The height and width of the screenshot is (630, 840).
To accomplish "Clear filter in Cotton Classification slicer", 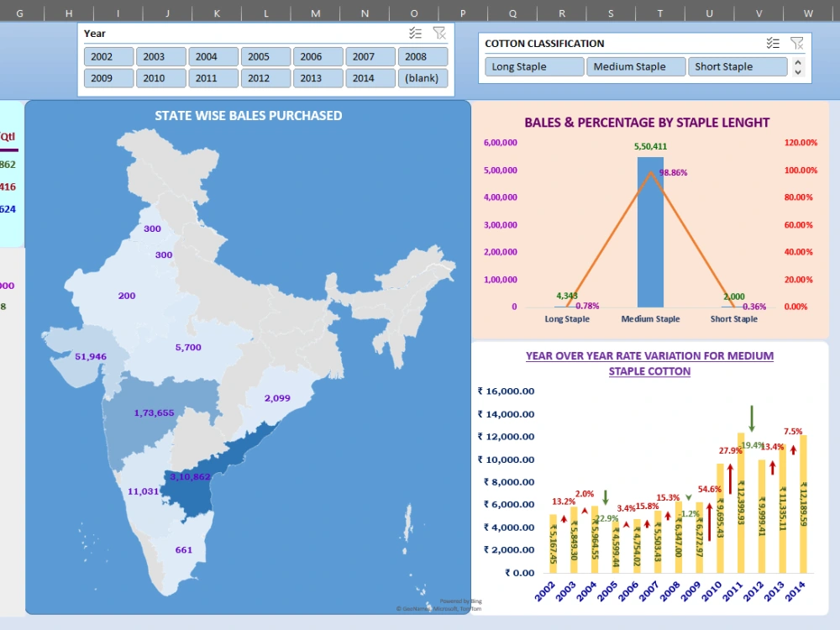I will [796, 44].
